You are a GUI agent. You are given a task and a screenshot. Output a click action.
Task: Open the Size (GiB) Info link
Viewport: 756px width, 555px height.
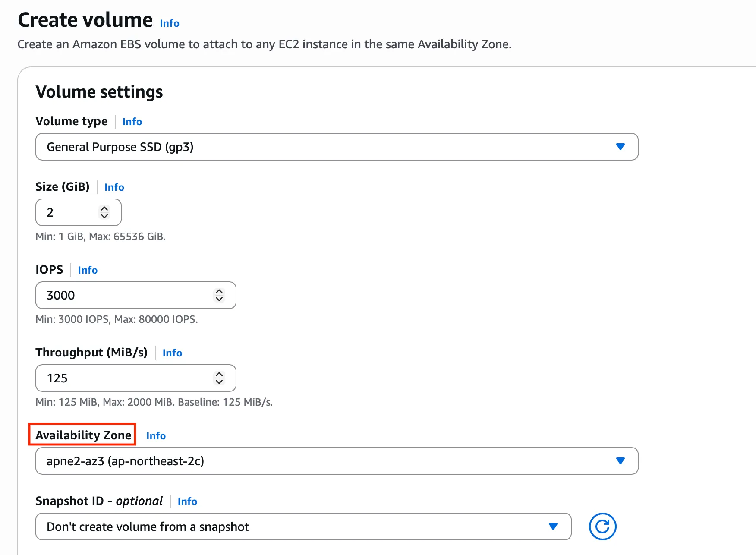[x=114, y=187]
